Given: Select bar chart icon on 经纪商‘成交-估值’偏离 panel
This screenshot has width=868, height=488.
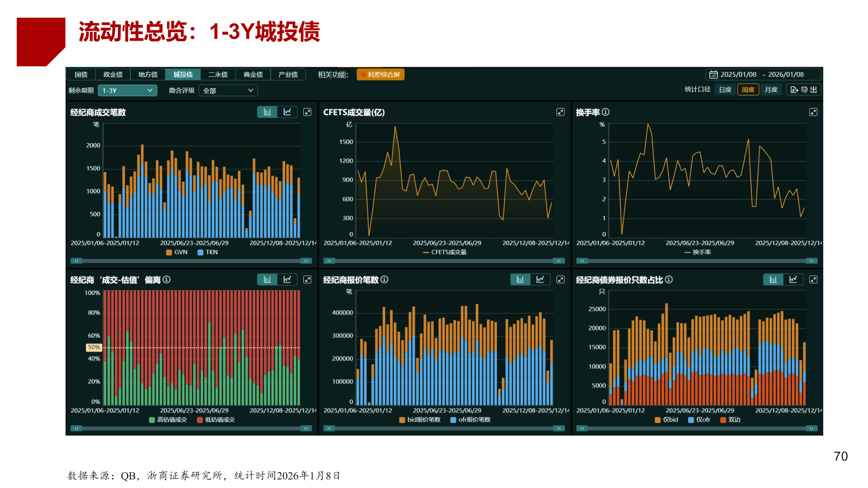Looking at the screenshot, I should tap(267, 279).
